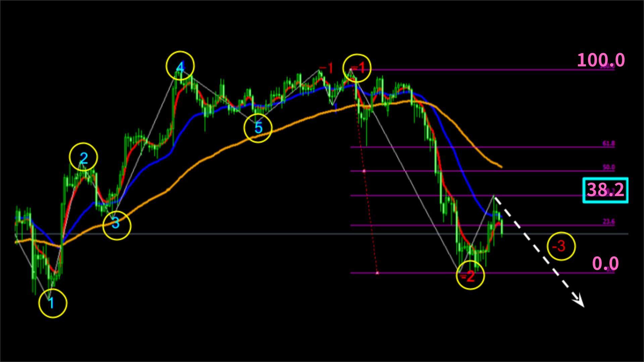Click cyan wave label 2
Viewport: 644px width, 362px height.
pyautogui.click(x=84, y=158)
